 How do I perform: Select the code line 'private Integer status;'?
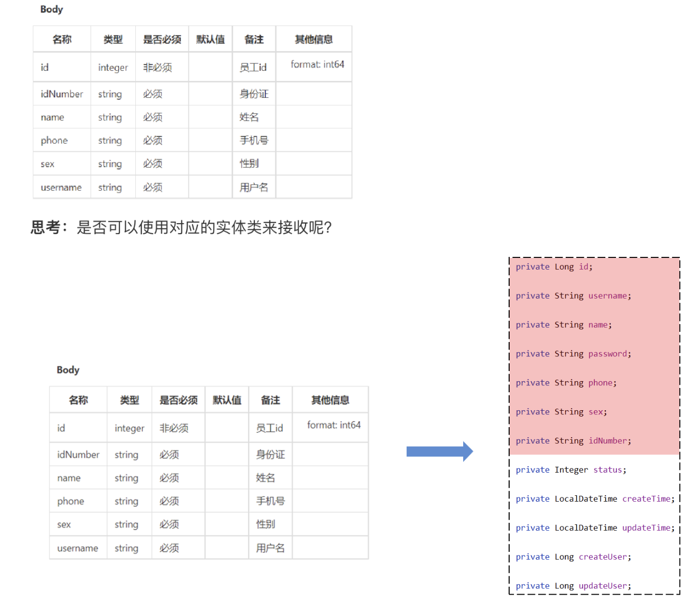(x=571, y=470)
